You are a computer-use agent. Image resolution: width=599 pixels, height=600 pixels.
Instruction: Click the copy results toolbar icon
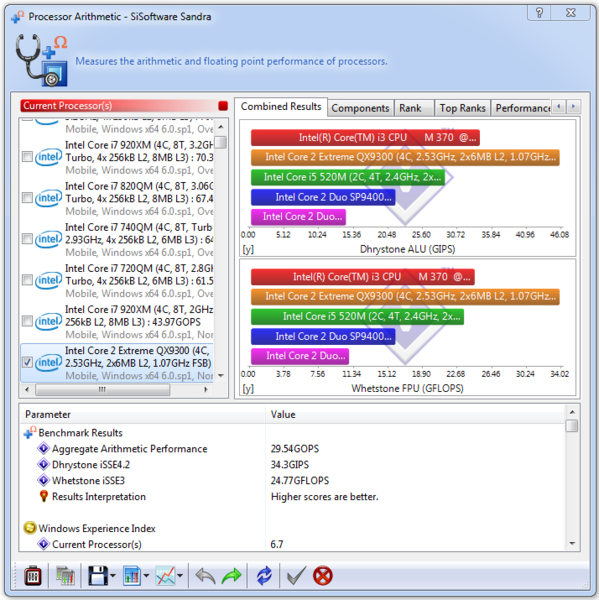(x=65, y=576)
